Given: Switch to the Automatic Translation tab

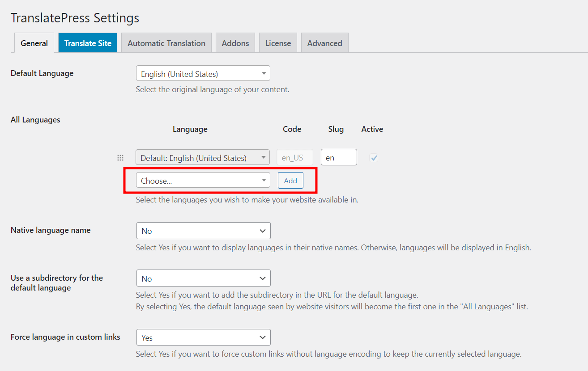Looking at the screenshot, I should 166,43.
